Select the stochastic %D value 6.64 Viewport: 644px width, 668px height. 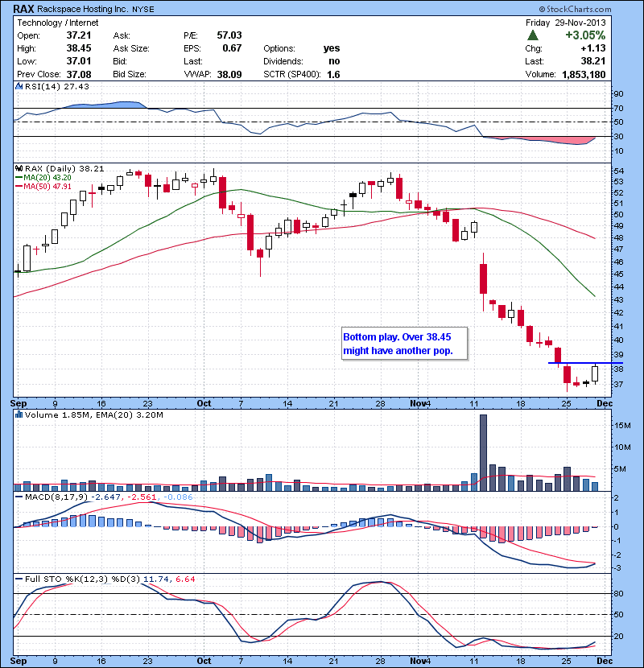click(x=185, y=579)
